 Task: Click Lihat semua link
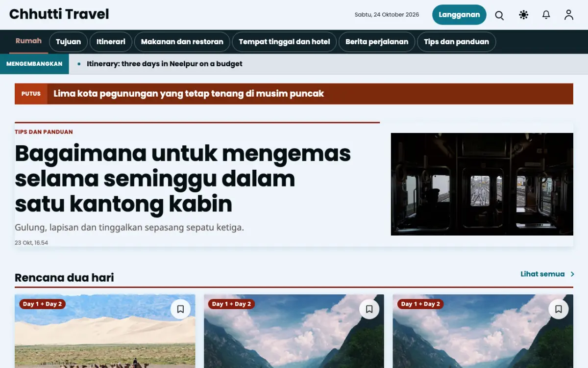pyautogui.click(x=542, y=274)
